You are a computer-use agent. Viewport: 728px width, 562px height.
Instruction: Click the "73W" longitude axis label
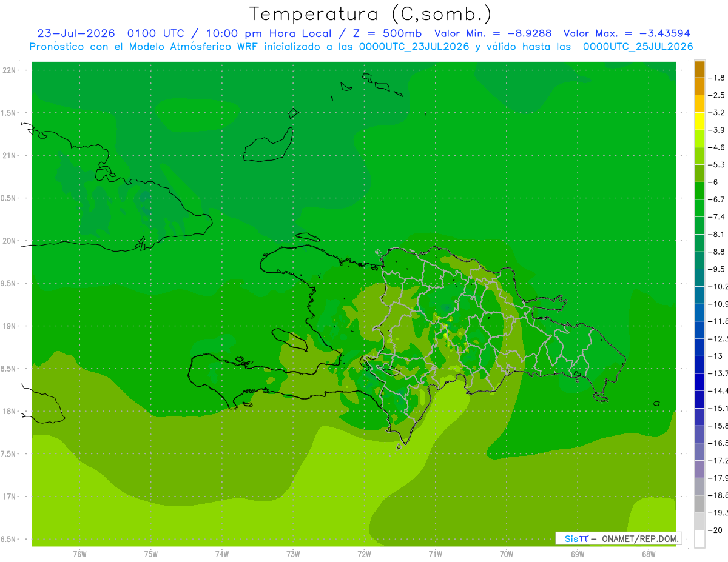point(293,554)
